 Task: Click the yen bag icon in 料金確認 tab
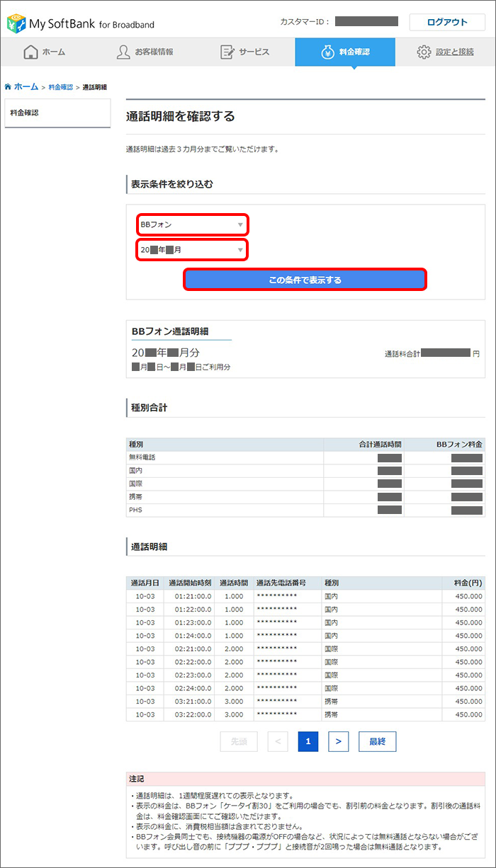(x=327, y=52)
